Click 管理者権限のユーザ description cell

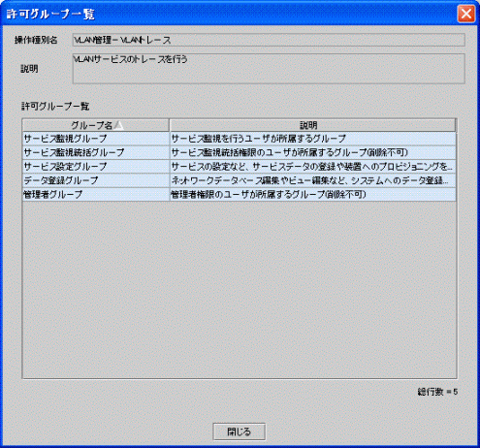tap(313, 194)
